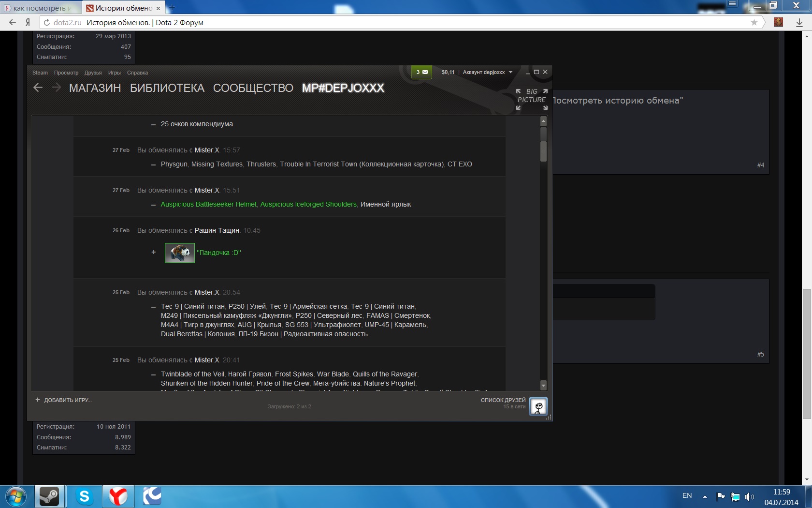Open Action Center flag icon
Viewport: 812px width, 508px height.
(721, 496)
